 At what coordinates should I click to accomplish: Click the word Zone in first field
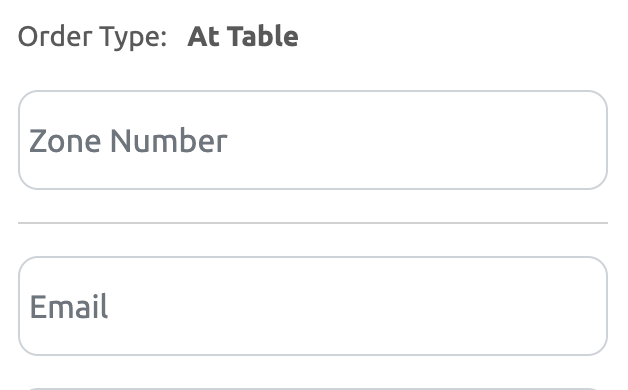[65, 141]
